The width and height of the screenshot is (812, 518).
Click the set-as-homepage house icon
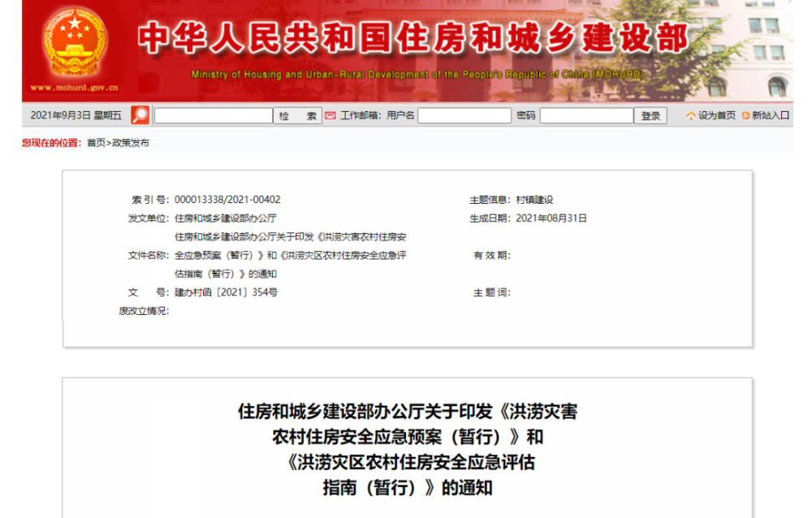pos(691,115)
